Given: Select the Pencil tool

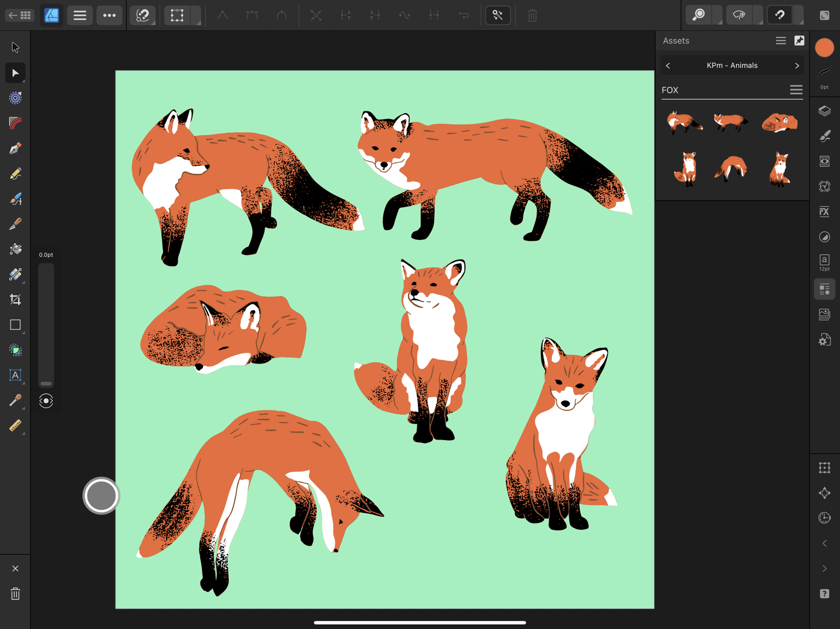Looking at the screenshot, I should pyautogui.click(x=15, y=174).
